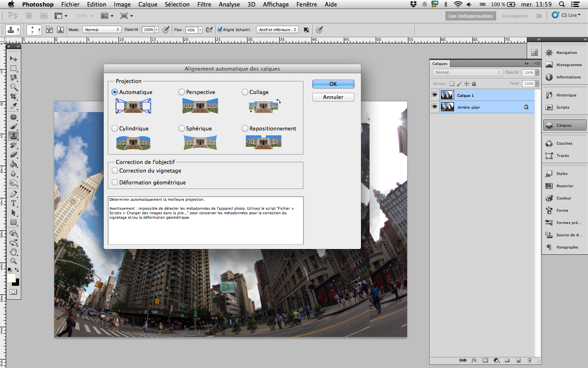Select the Les indispensables workspace
Screen dimensions: 588x368
(470, 16)
